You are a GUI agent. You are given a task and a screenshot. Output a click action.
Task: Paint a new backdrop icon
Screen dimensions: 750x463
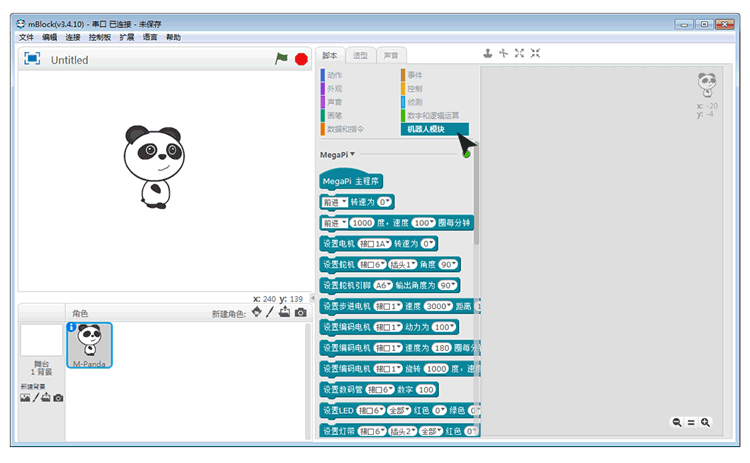click(x=35, y=398)
